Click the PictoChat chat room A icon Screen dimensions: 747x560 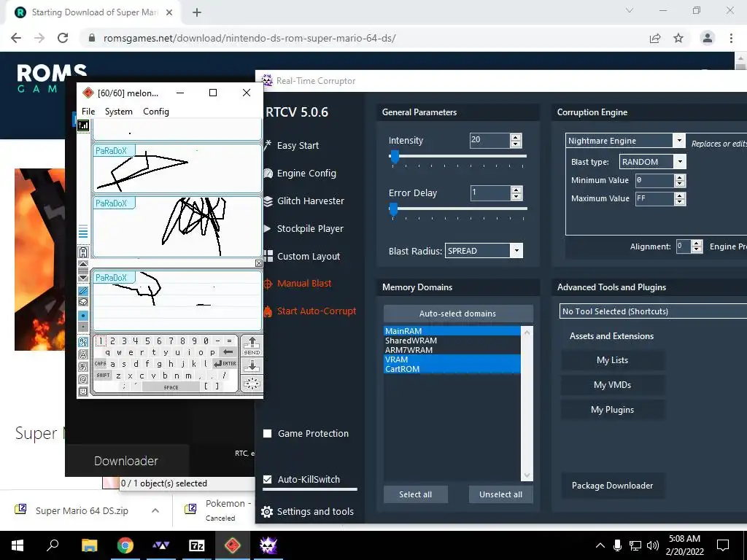(83, 252)
